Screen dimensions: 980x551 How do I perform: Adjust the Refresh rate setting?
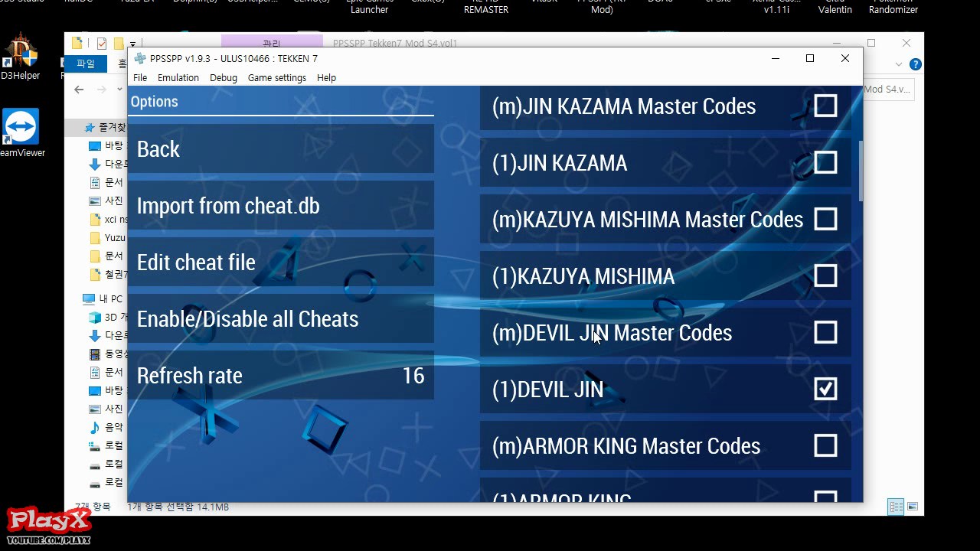280,376
